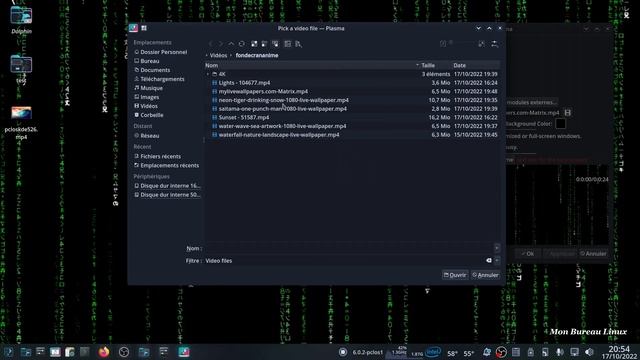
Task: Click Annuler in the file dialog
Action: [485, 275]
